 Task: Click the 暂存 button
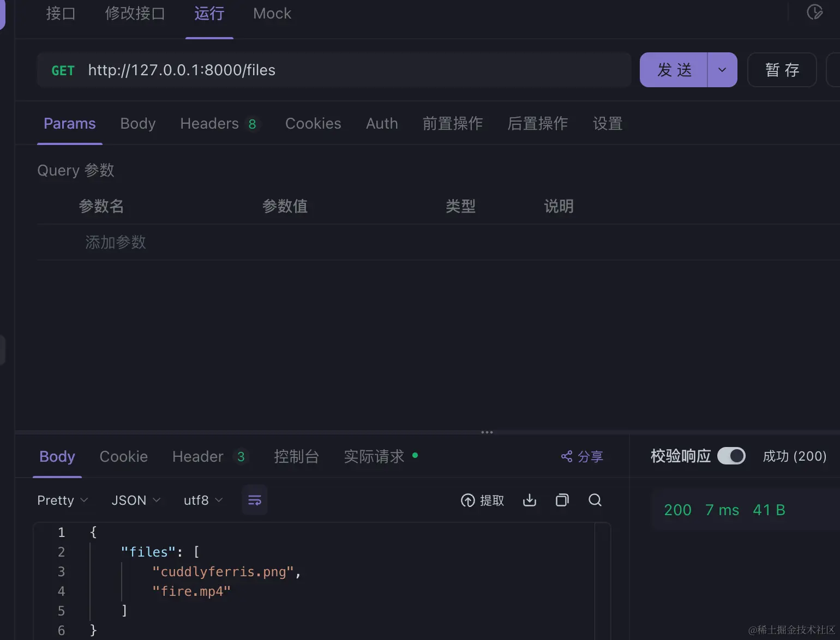[x=782, y=70]
